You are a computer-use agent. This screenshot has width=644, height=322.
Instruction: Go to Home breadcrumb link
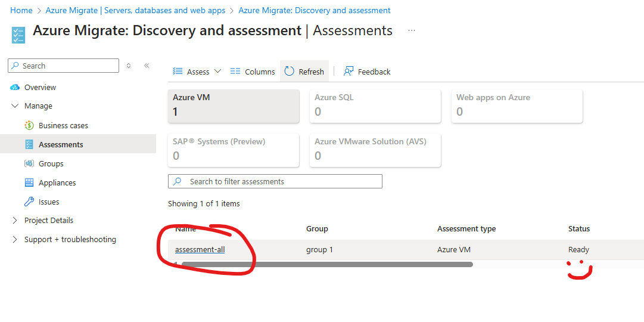point(21,11)
